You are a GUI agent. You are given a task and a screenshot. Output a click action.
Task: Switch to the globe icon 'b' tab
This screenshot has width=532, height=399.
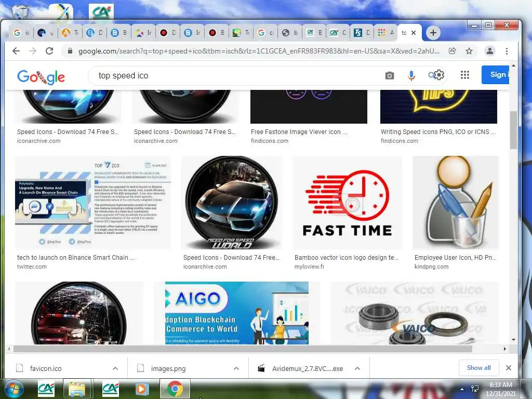tap(290, 33)
